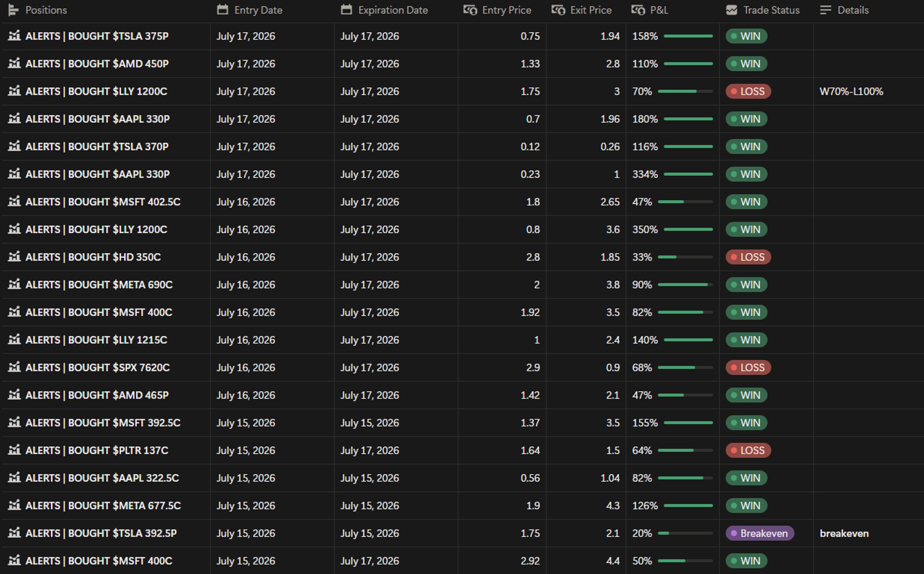Open the $AAPL 330P position with 334% P&L

tap(97, 174)
